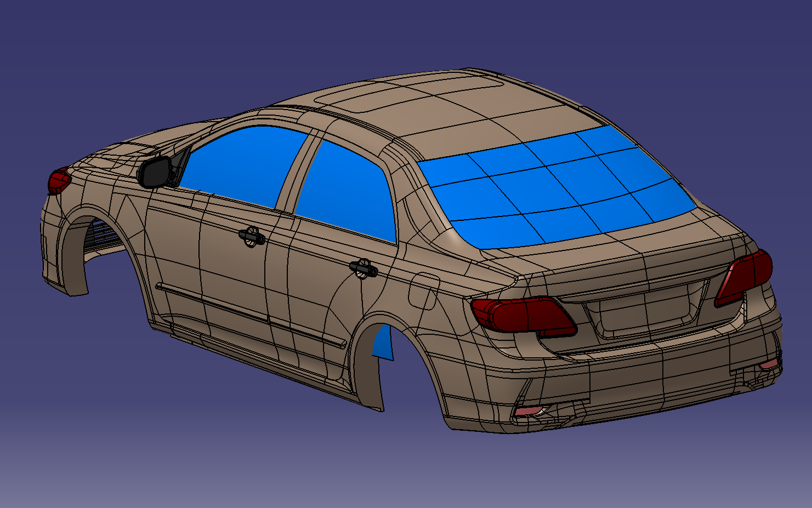Click the side molding strip on doors

coord(252,315)
